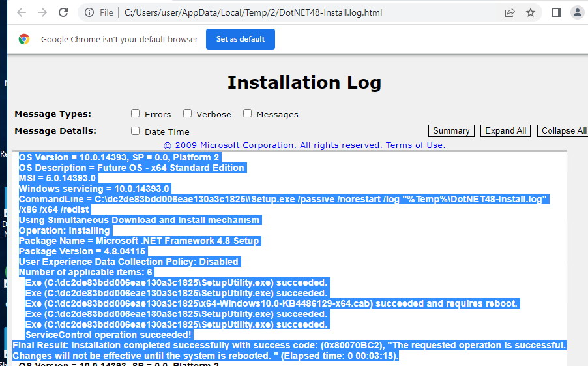Click the Summary button

coord(451,130)
